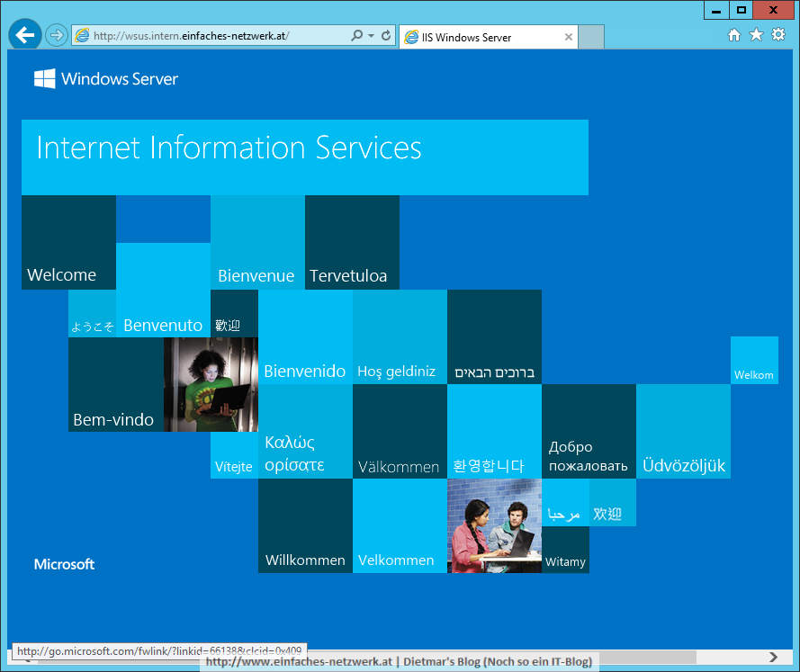Click the Japanese ようこそ tile
This screenshot has width=800, height=672.
tap(93, 314)
